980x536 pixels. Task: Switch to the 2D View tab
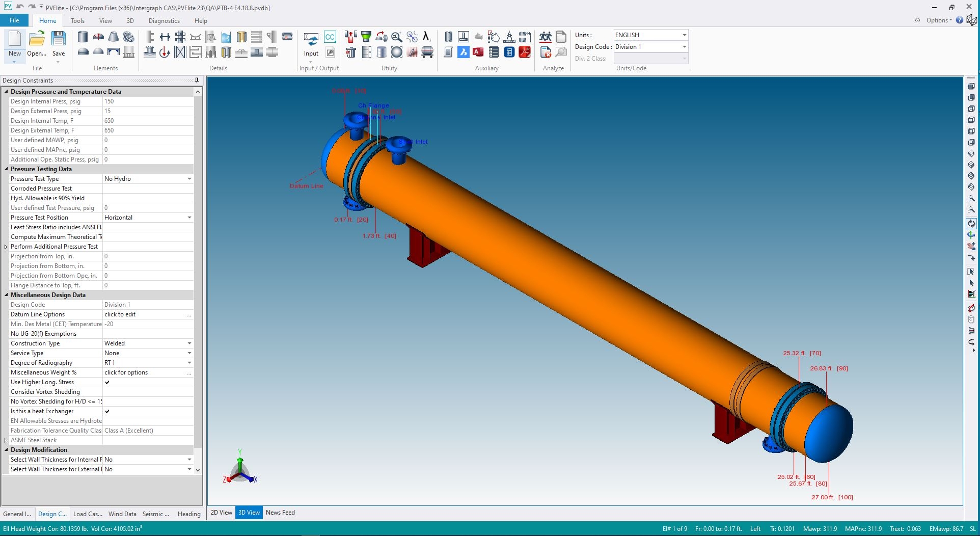[x=222, y=513]
